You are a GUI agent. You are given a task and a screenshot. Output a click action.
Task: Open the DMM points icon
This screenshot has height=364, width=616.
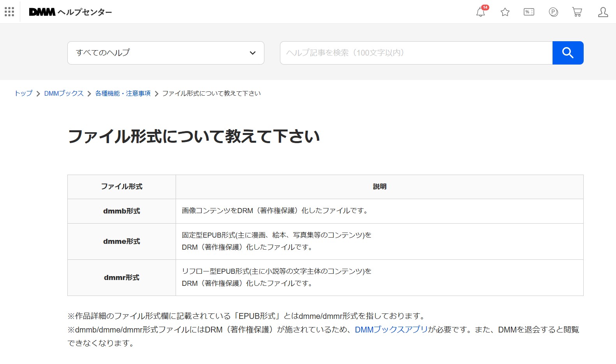click(553, 12)
